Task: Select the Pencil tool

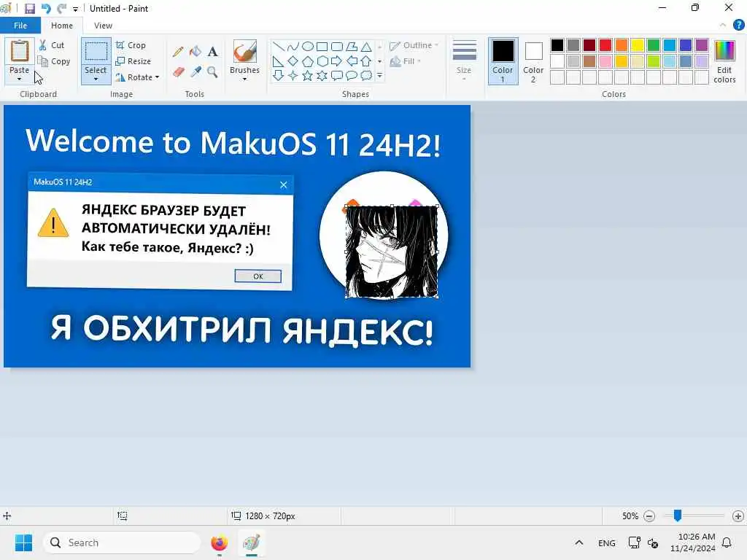Action: (x=178, y=52)
